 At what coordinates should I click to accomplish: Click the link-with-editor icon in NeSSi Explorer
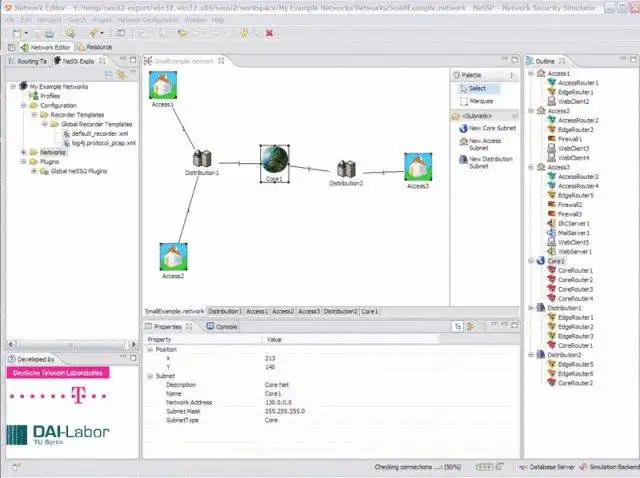tap(121, 74)
